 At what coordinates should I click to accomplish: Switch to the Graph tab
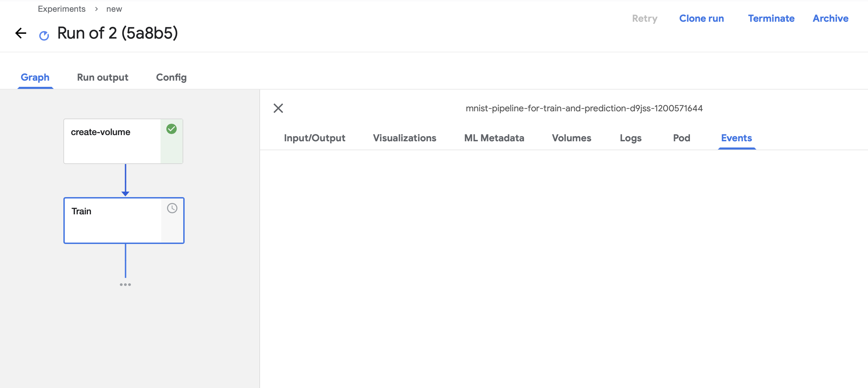pyautogui.click(x=35, y=77)
